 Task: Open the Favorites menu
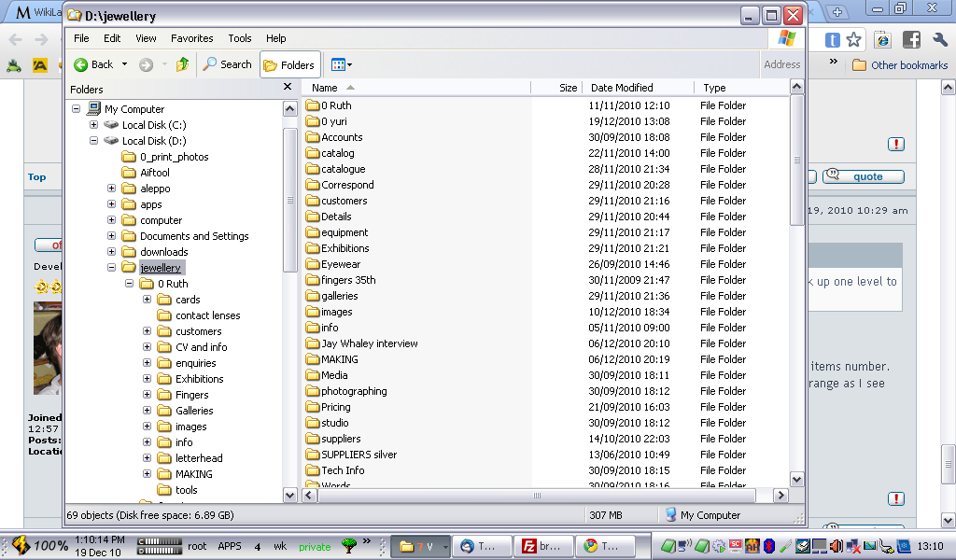tap(191, 38)
